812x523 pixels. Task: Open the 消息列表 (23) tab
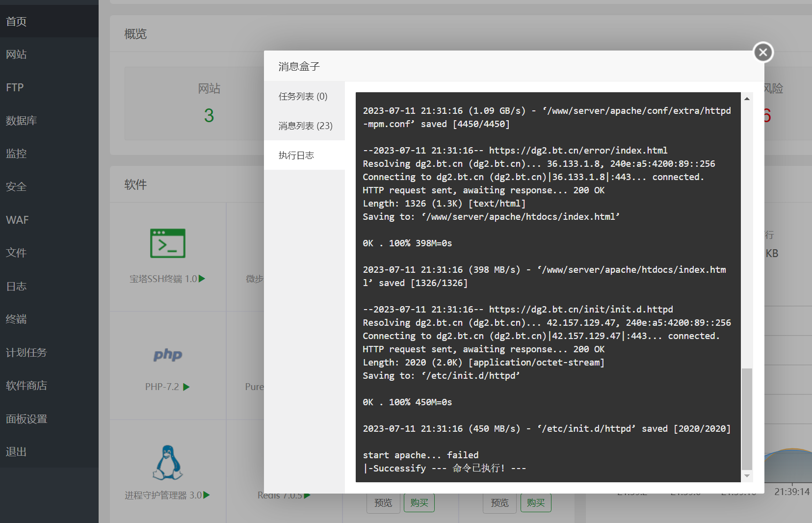pyautogui.click(x=304, y=126)
